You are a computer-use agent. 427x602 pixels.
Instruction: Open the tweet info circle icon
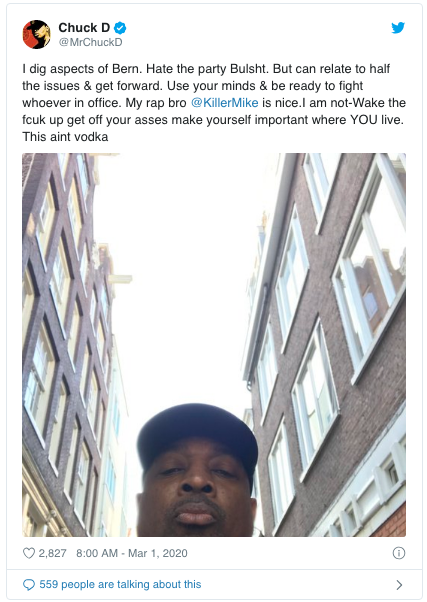(x=399, y=553)
